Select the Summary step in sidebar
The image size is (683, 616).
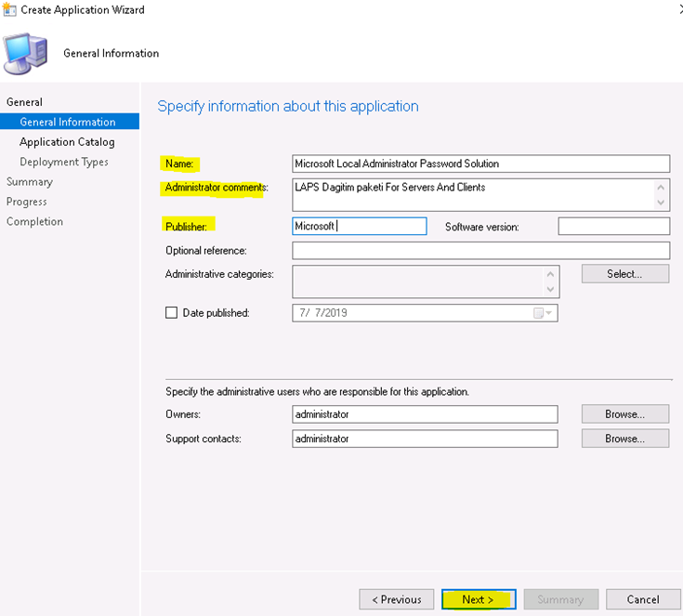click(30, 182)
